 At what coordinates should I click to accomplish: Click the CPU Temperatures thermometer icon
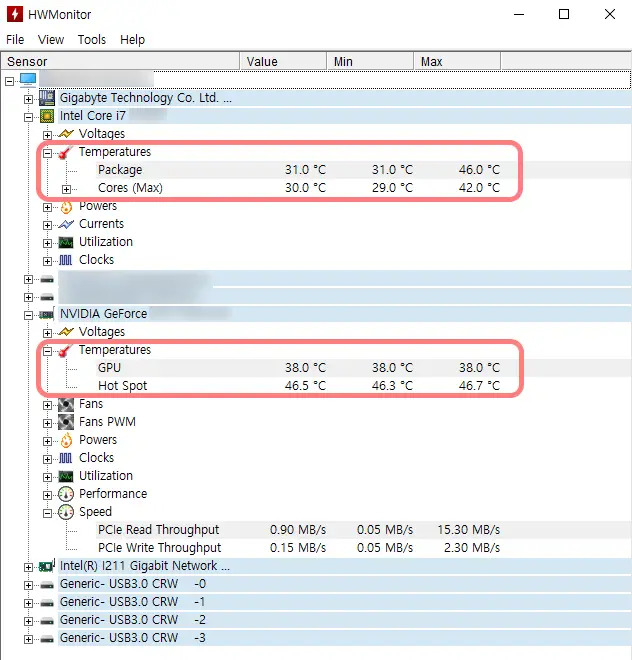tap(64, 152)
